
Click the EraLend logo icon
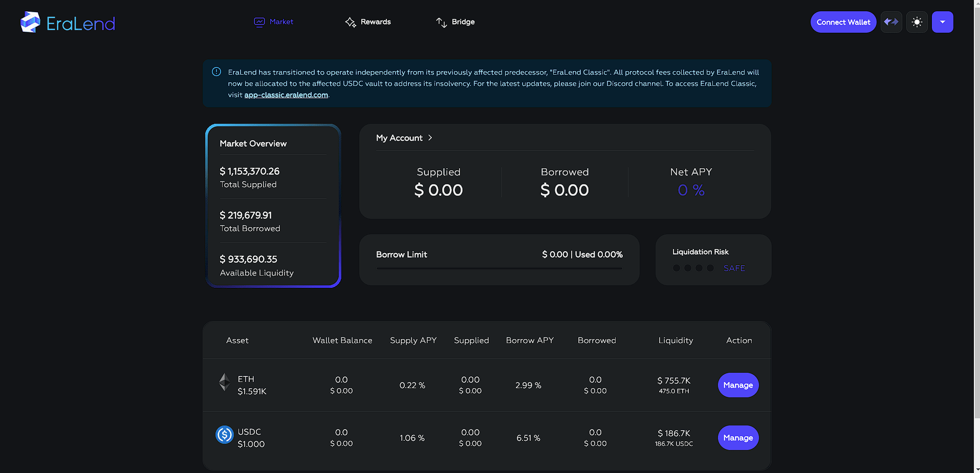point(30,22)
